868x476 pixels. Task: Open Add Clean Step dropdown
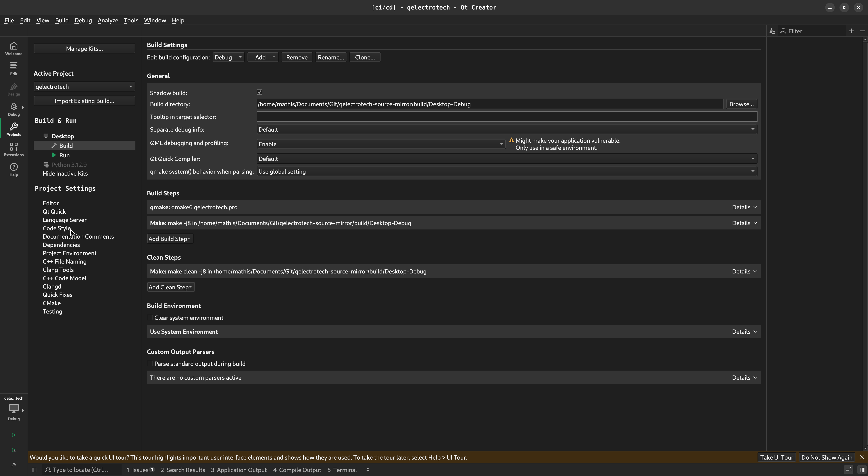pyautogui.click(x=170, y=287)
